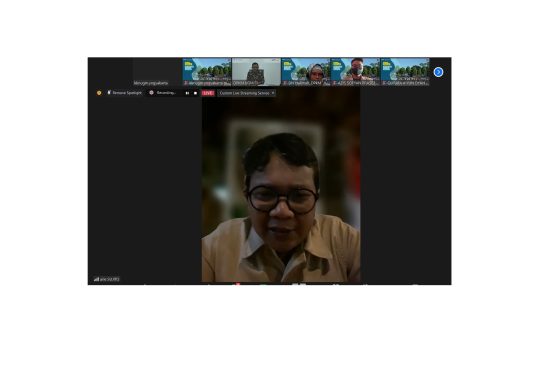The height and width of the screenshot is (376, 560).
Task: Click the Remove Spotlight button
Action: [124, 92]
